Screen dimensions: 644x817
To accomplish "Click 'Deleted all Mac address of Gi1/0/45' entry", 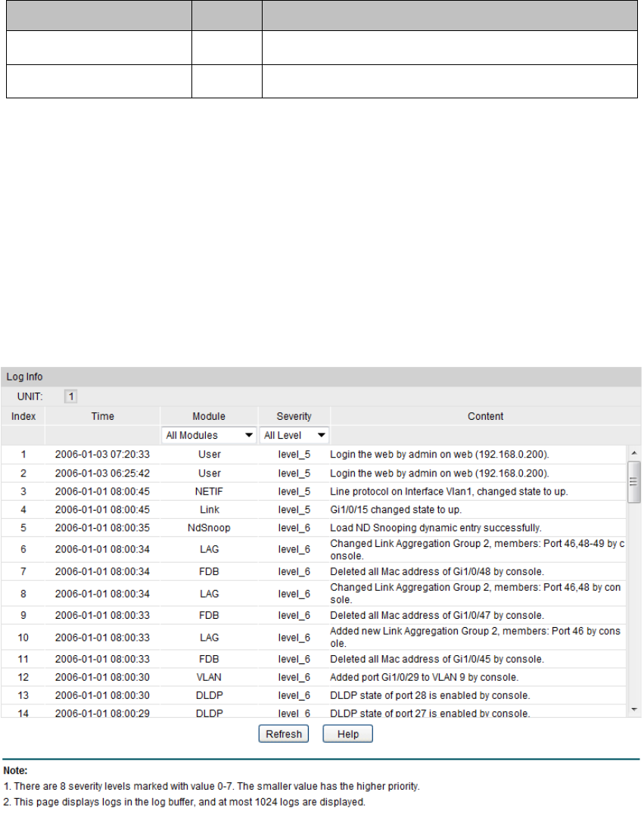I will (x=437, y=659).
